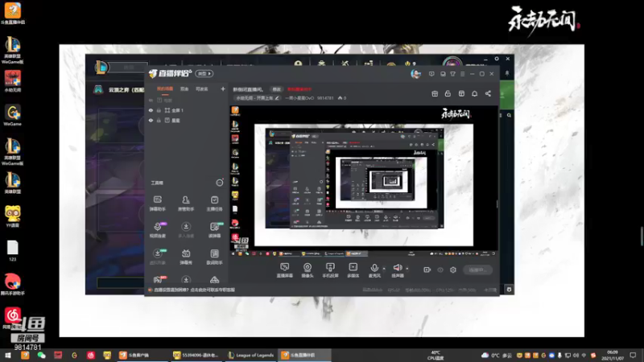Share the live room with the share icon
This screenshot has width=644, height=362.
point(488,93)
